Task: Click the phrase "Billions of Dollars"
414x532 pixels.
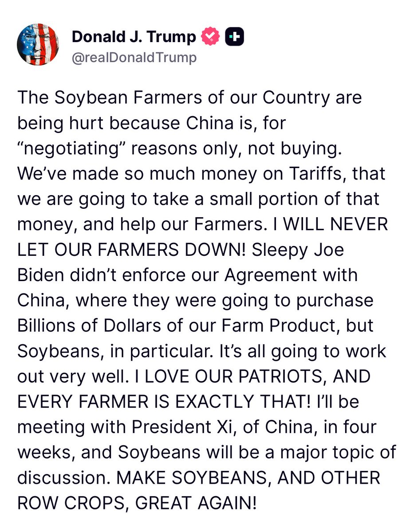Action: coord(94,326)
